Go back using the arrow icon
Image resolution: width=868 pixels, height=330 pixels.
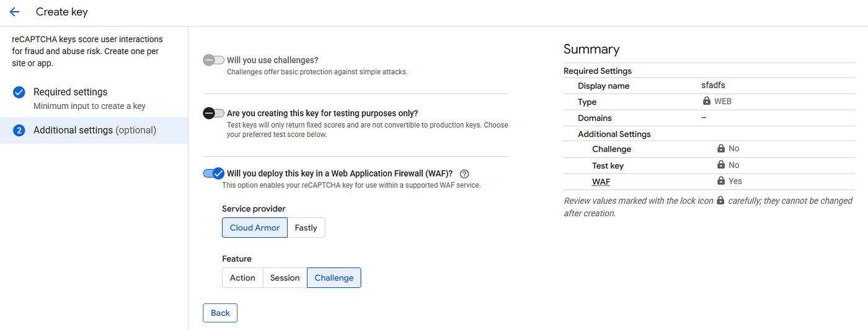point(14,12)
